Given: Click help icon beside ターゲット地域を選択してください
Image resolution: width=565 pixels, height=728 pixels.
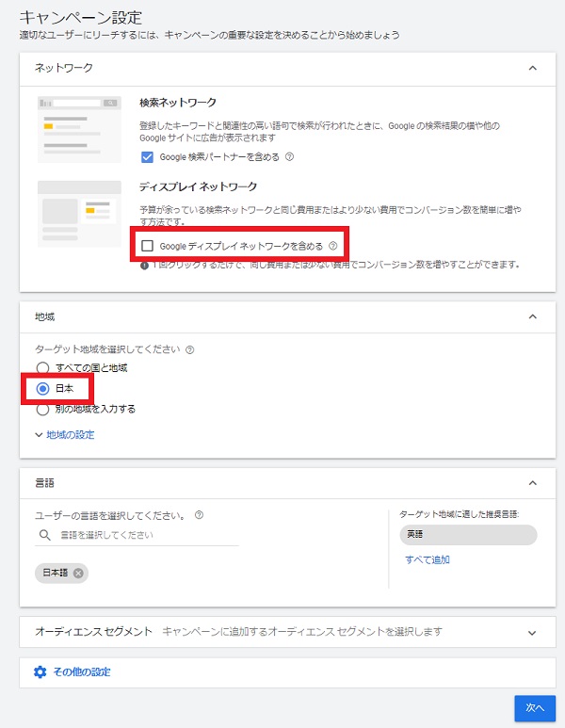Looking at the screenshot, I should [x=190, y=350].
